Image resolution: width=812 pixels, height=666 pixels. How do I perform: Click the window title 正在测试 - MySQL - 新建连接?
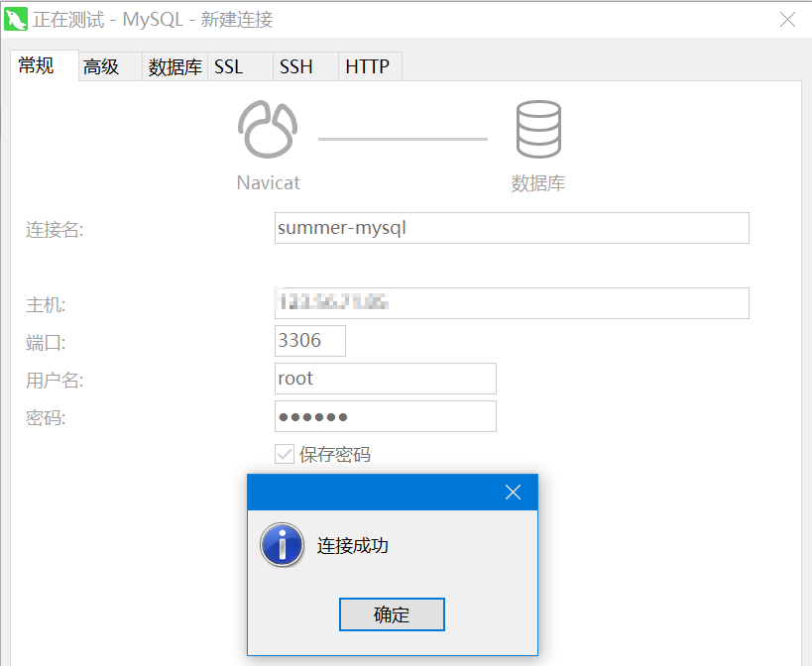[x=154, y=20]
